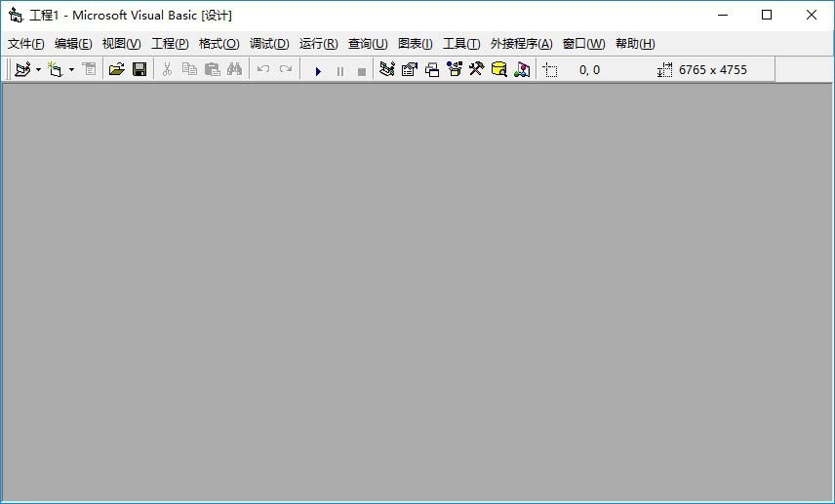The height and width of the screenshot is (504, 835).
Task: Open the 文件(F) menu
Action: [x=26, y=44]
